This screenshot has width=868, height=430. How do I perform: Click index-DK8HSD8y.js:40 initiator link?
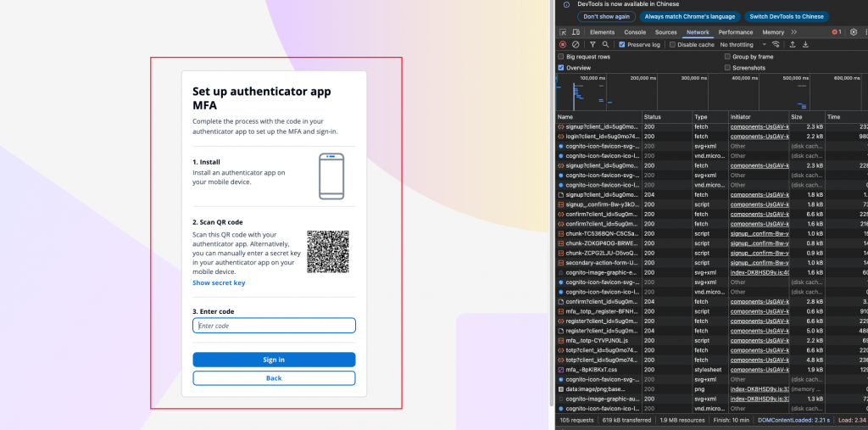pyautogui.click(x=759, y=272)
